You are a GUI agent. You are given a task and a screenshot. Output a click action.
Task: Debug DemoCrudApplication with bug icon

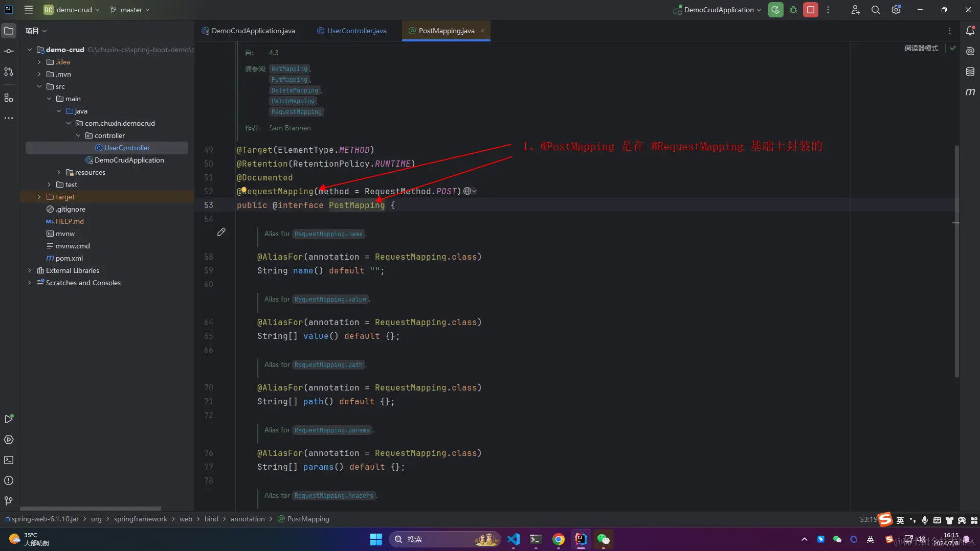(x=793, y=10)
